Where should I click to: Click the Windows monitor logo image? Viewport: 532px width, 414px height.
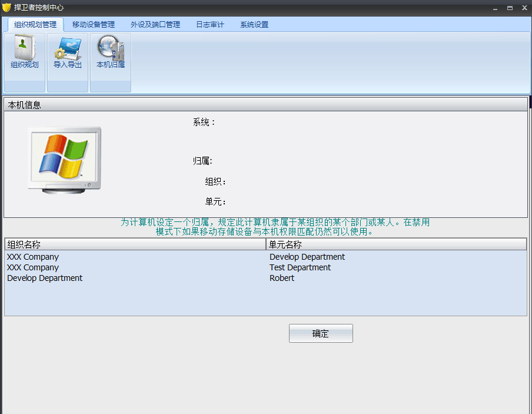pyautogui.click(x=65, y=160)
